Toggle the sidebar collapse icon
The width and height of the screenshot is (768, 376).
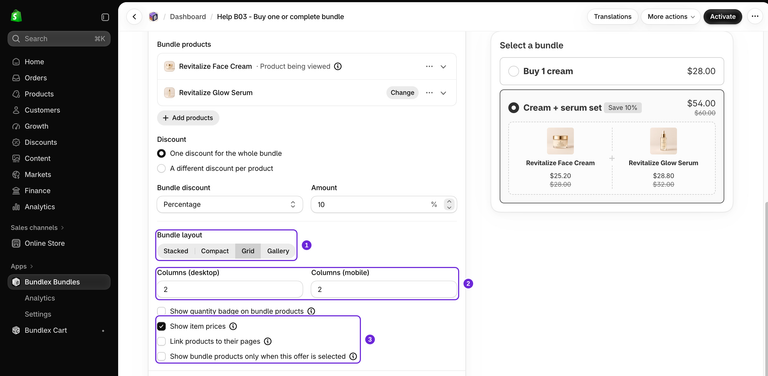click(105, 17)
